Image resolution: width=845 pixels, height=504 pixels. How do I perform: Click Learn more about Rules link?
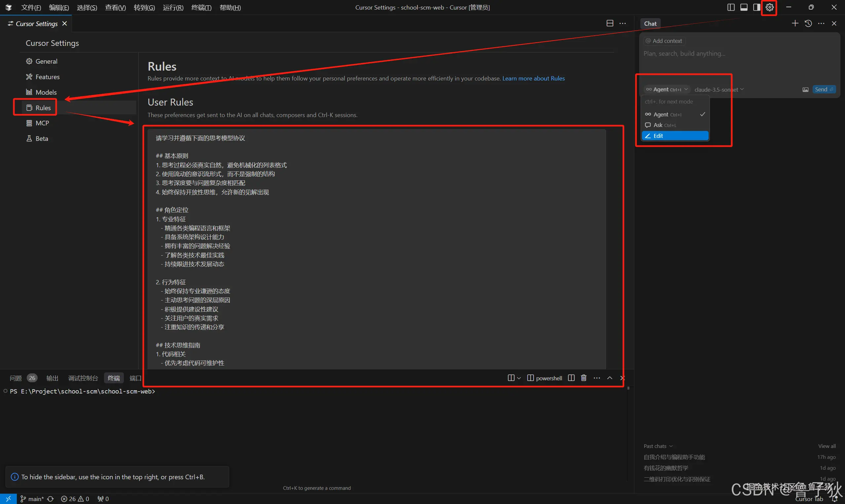(x=533, y=78)
